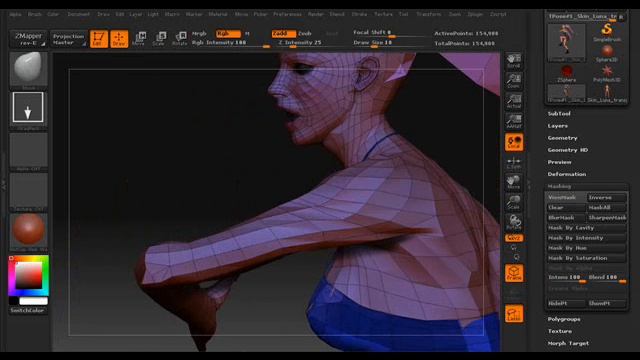The height and width of the screenshot is (360, 640).
Task: Click the right-shelf Rotate view icon
Action: (x=513, y=222)
